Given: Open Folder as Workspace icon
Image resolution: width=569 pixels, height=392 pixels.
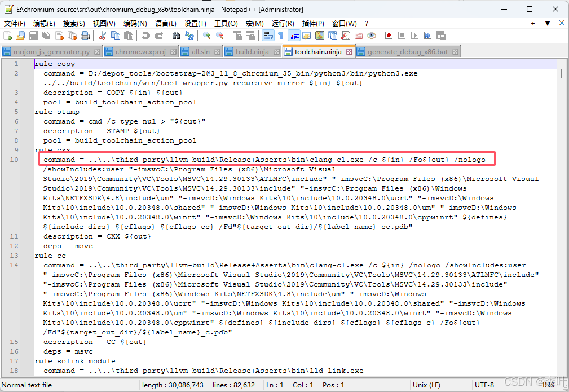Looking at the screenshot, I should tap(359, 36).
